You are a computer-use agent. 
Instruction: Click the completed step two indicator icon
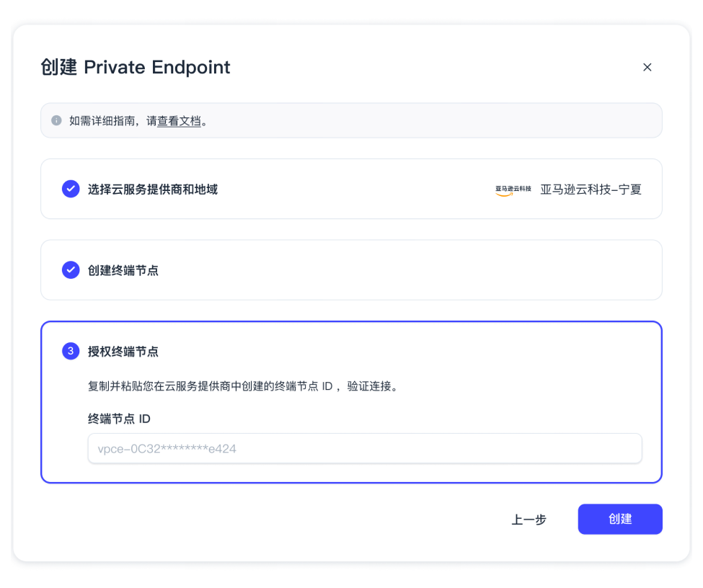(70, 269)
